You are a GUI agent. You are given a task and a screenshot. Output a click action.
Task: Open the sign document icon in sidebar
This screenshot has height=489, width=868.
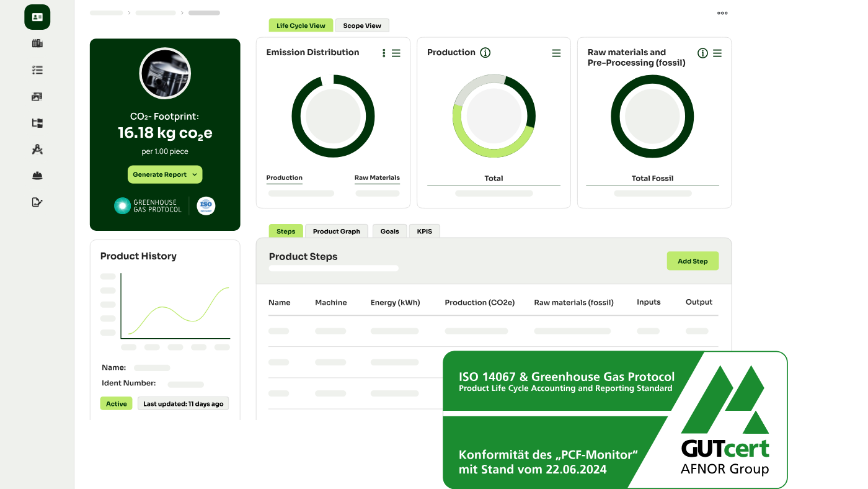click(x=37, y=202)
